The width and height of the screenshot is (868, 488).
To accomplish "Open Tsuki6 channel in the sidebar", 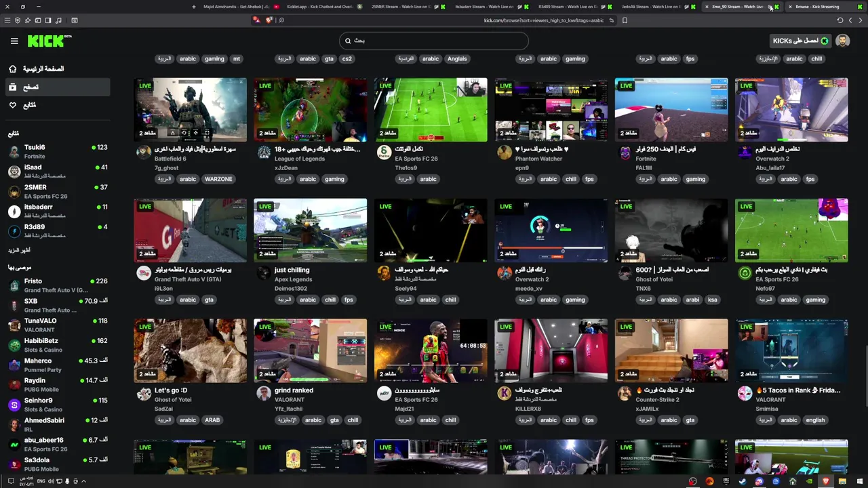I will 58,151.
